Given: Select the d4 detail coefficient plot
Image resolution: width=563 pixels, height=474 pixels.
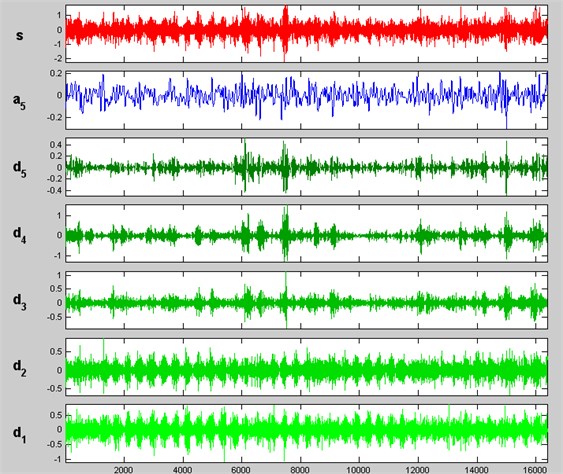Looking at the screenshot, I should [306, 233].
